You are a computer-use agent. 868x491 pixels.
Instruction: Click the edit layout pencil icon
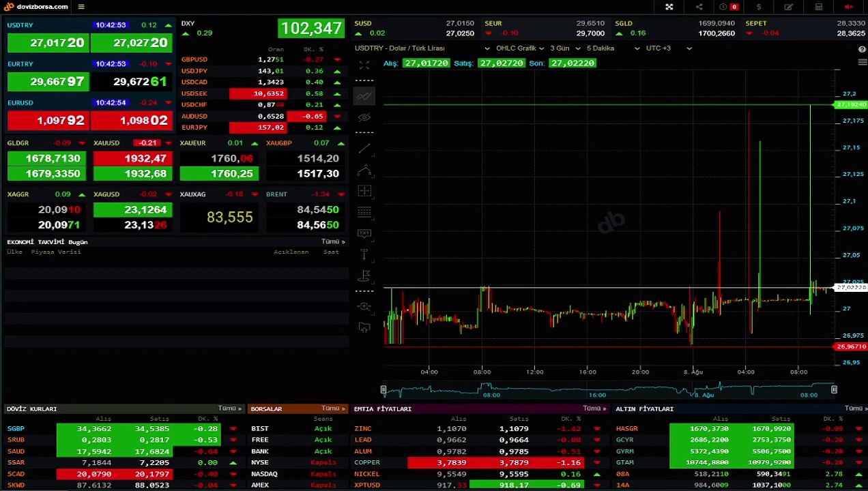[x=789, y=7]
